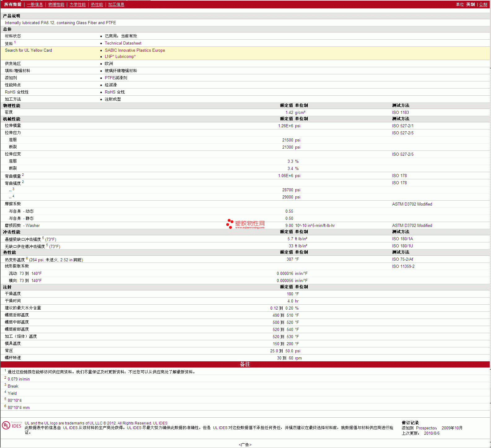Click the PTFE润滑剂 additive entry
The height and width of the screenshot is (448, 491).
coord(116,78)
